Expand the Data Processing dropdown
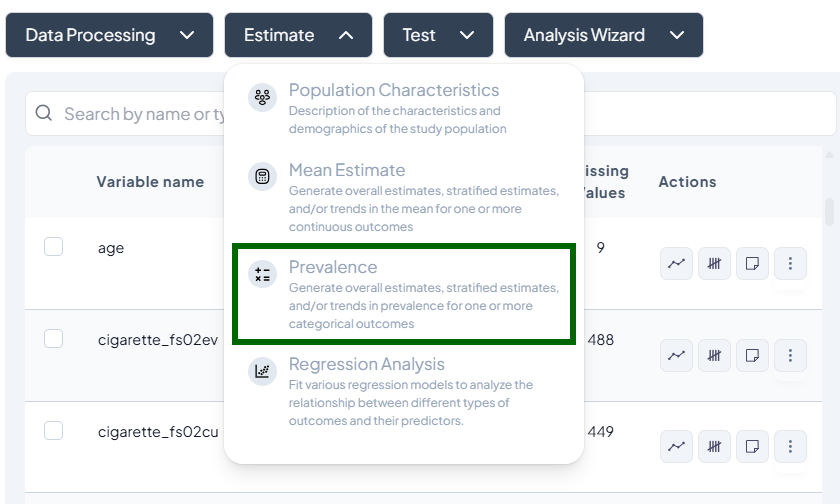The height and width of the screenshot is (504, 840). point(109,35)
